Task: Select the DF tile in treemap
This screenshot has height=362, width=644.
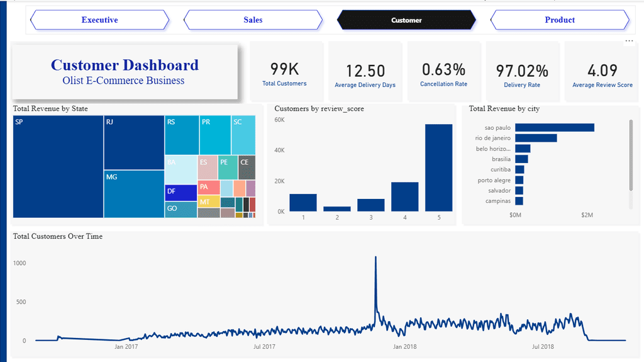Action: (181, 193)
